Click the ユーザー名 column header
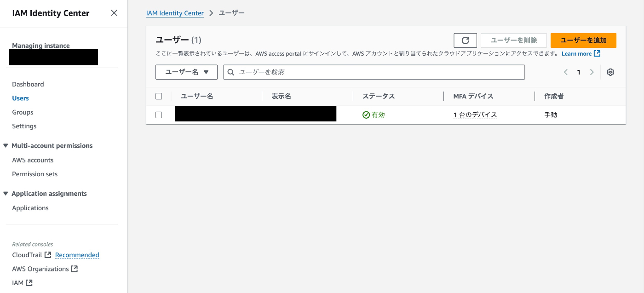The image size is (644, 293). 197,96
